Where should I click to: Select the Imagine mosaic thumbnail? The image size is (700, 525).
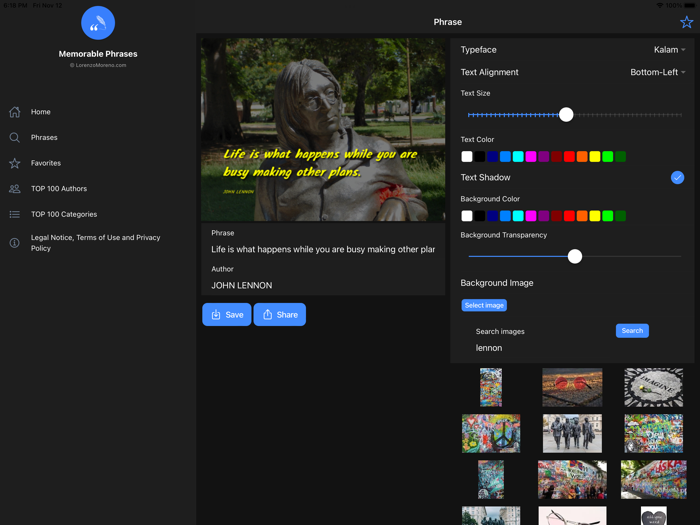[x=654, y=388]
